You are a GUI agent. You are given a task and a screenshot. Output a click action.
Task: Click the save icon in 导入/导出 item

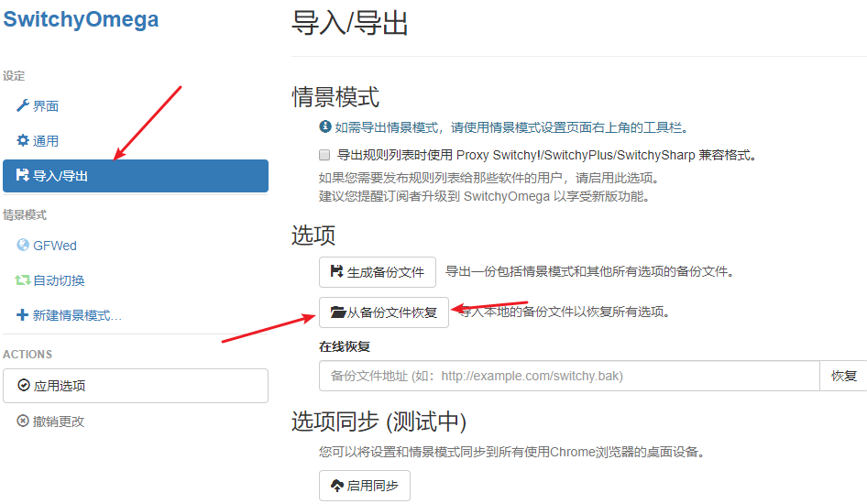coord(22,175)
